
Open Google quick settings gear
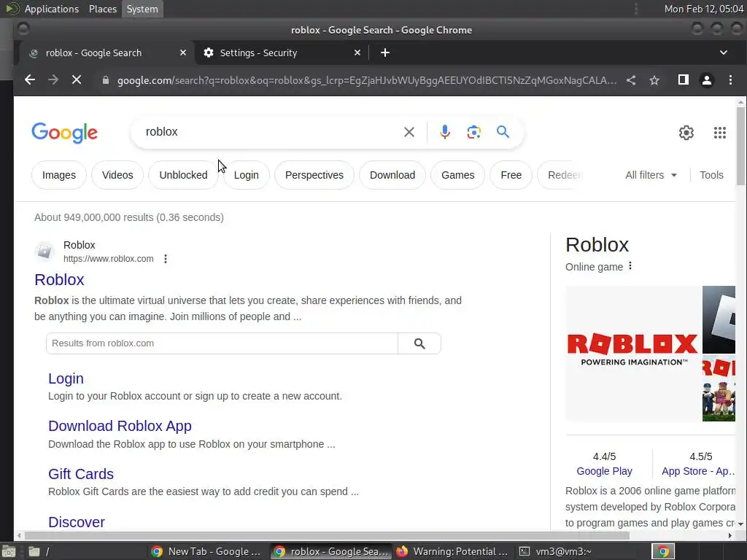pos(686,133)
